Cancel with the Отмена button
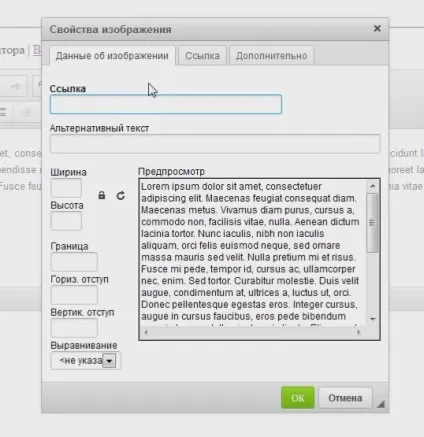424x437 pixels. pyautogui.click(x=345, y=398)
